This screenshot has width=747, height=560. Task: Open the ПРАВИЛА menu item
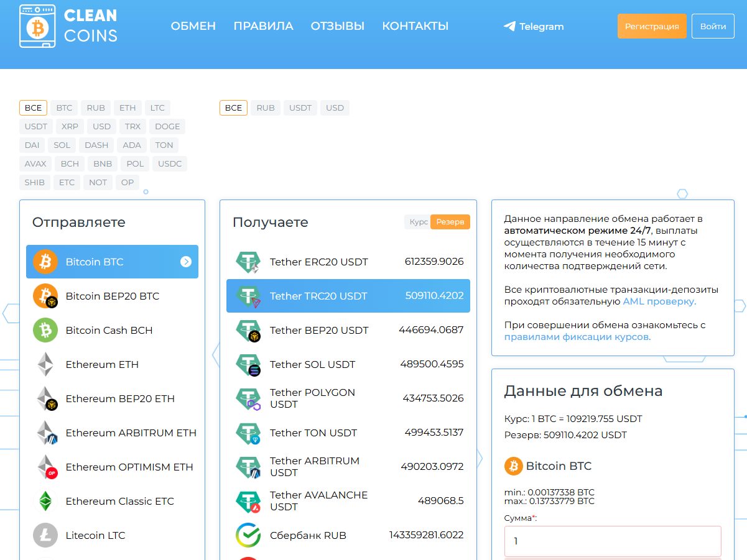pos(263,26)
